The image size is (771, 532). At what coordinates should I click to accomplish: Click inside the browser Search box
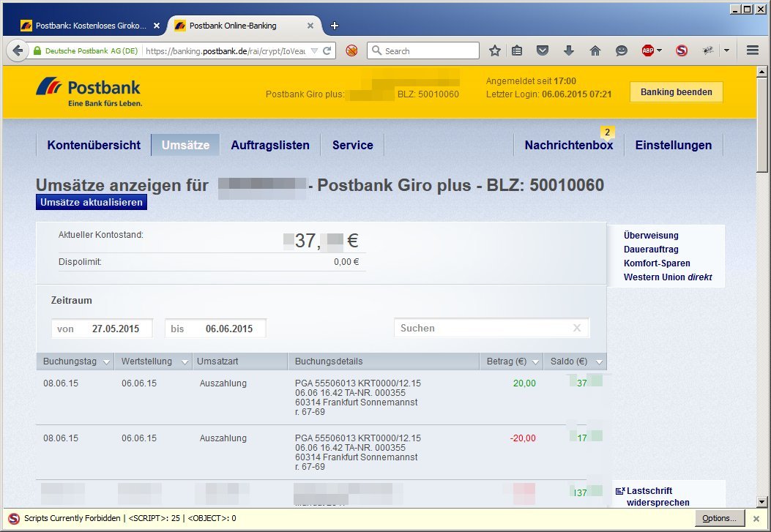[423, 50]
